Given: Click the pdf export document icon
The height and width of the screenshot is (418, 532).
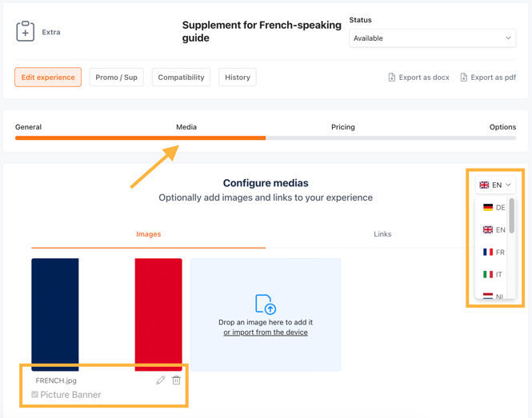Looking at the screenshot, I should (x=464, y=78).
